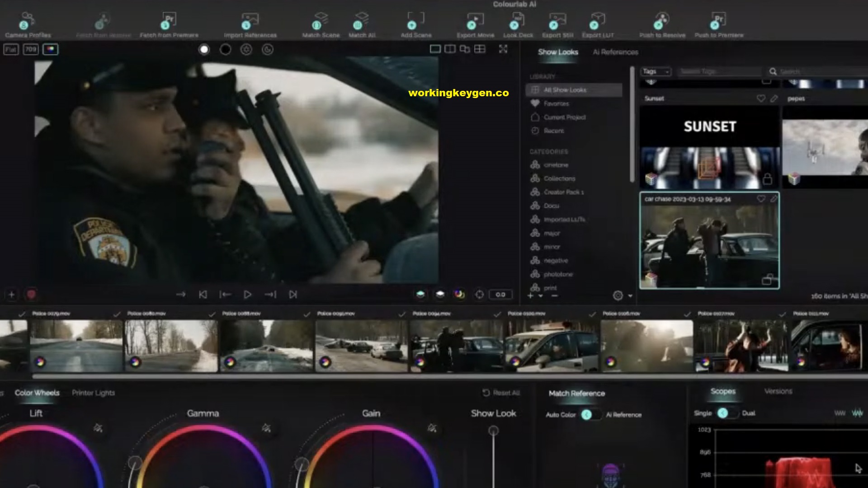
Task: Switch to the Printer Lights tab
Action: [x=93, y=393]
